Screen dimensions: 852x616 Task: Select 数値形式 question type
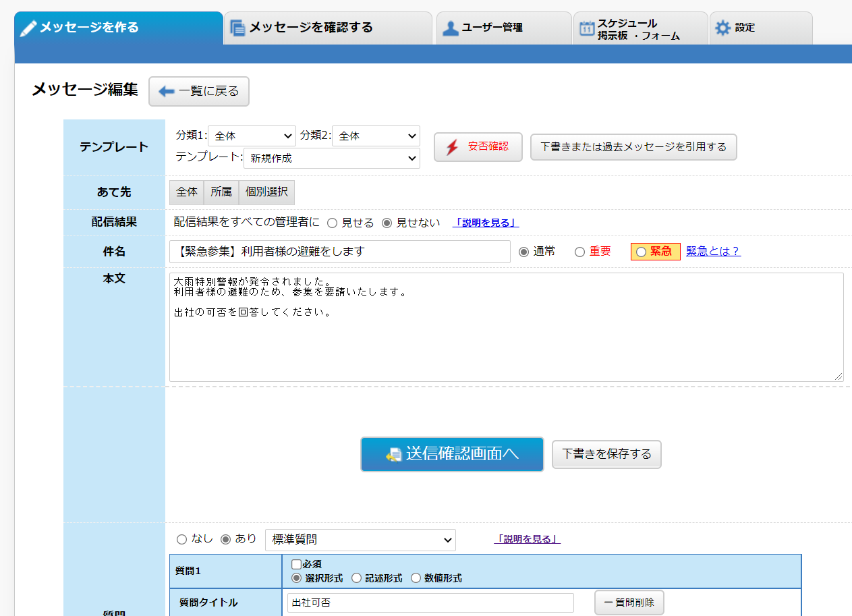[x=416, y=578]
